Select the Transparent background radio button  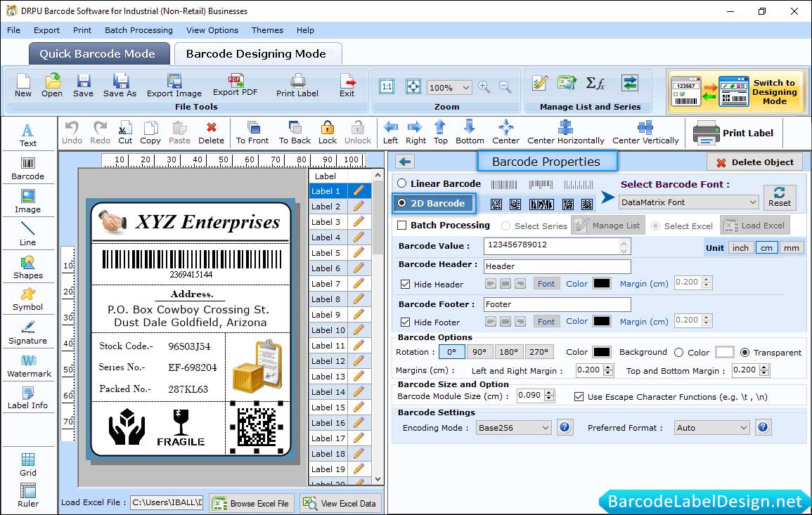click(x=745, y=353)
